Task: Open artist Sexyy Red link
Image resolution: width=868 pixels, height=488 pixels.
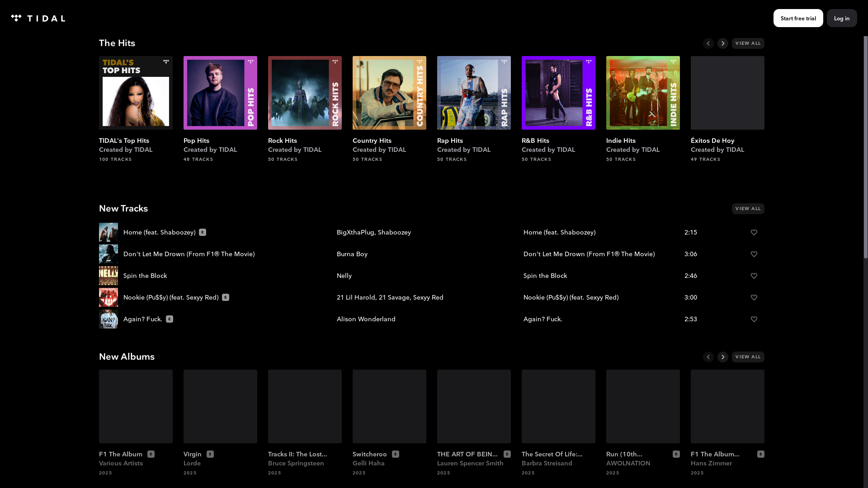Action: [428, 297]
